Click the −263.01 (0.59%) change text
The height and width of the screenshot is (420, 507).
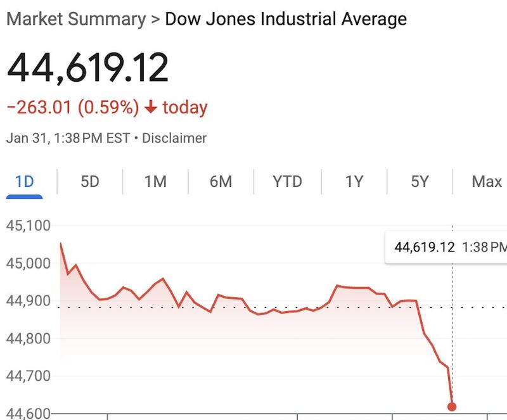[73, 108]
